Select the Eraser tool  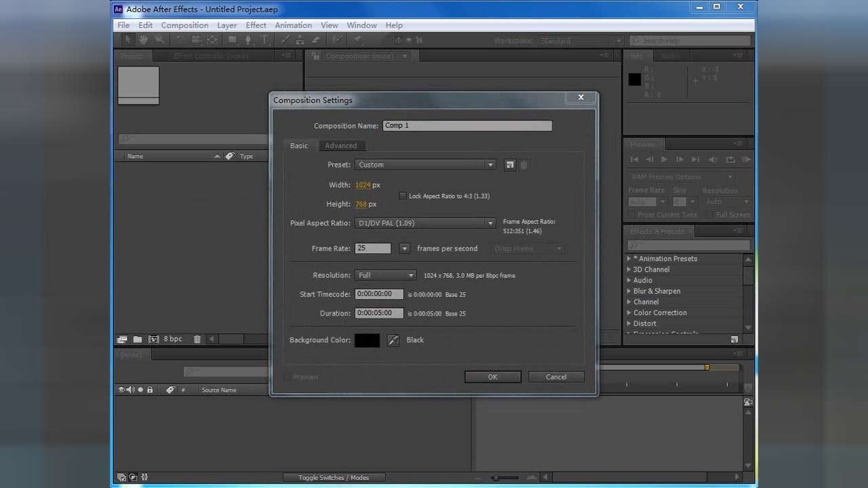click(316, 40)
